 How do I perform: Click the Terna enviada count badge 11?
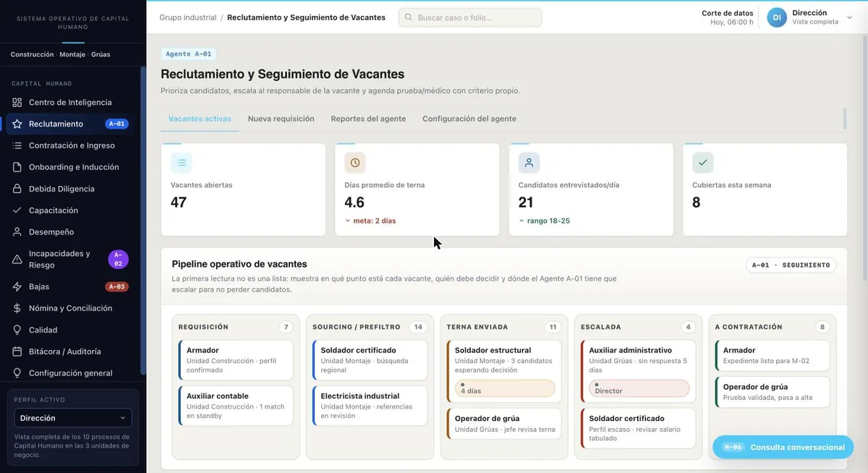click(553, 327)
